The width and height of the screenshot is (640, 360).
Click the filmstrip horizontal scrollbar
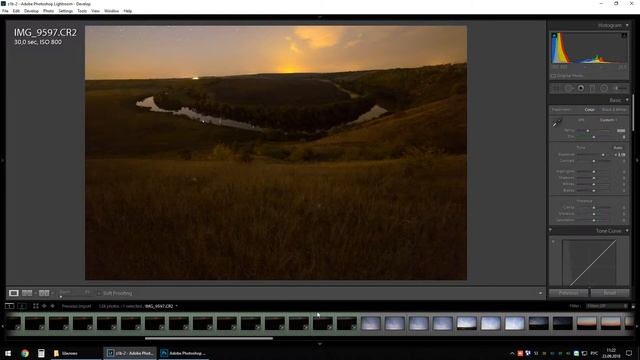click(209, 338)
